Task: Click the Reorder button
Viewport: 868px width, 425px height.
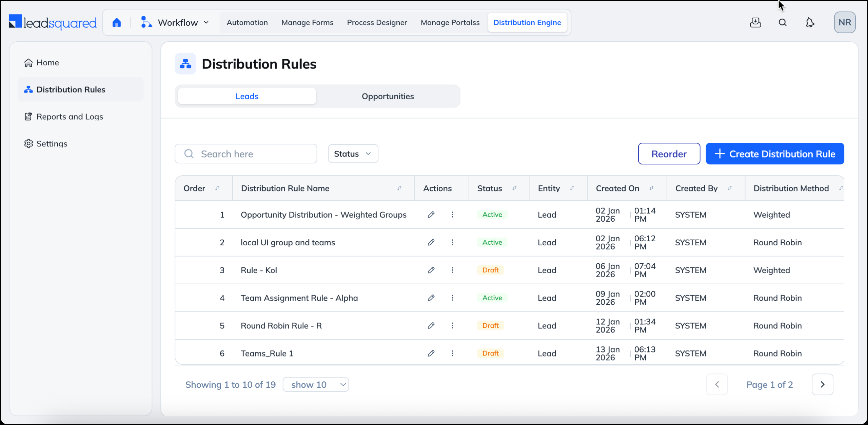Action: click(669, 154)
